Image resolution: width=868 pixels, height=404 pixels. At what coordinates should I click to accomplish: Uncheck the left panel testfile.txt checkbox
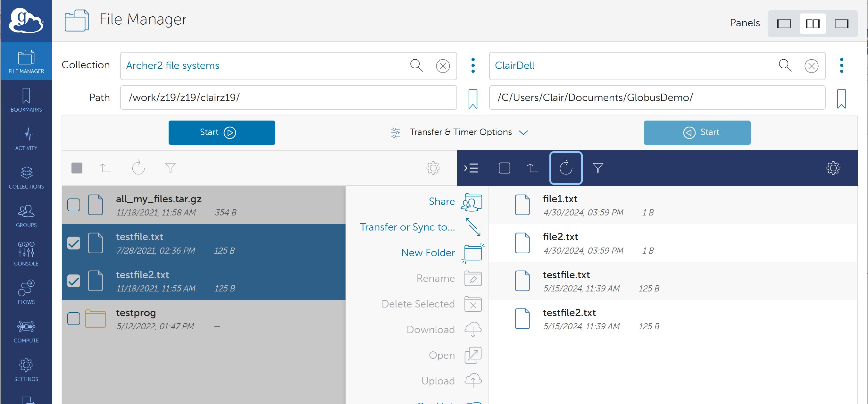(73, 243)
